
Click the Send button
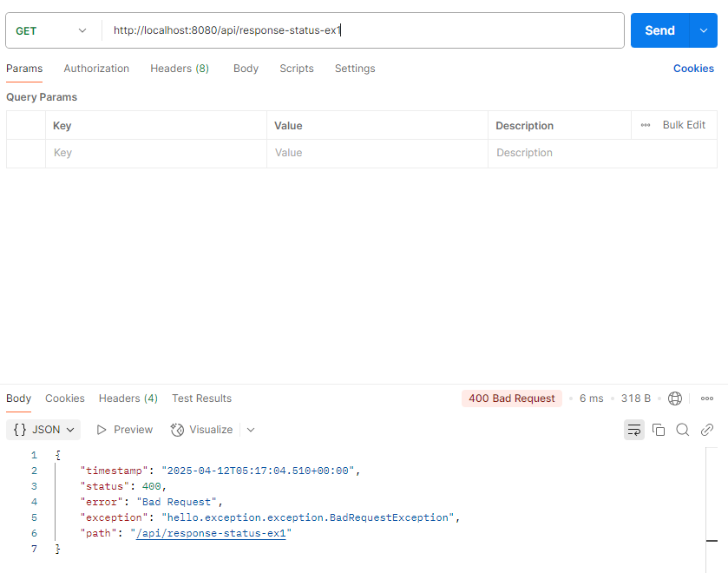click(x=659, y=30)
